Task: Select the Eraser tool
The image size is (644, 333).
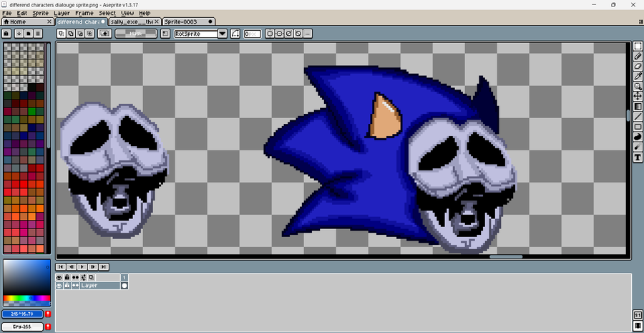Action: 638,66
